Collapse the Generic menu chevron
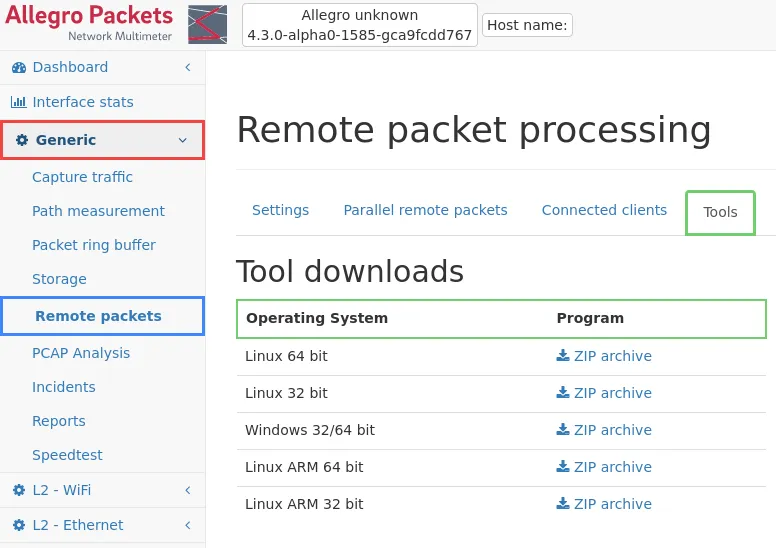Image resolution: width=776 pixels, height=548 pixels. [183, 140]
